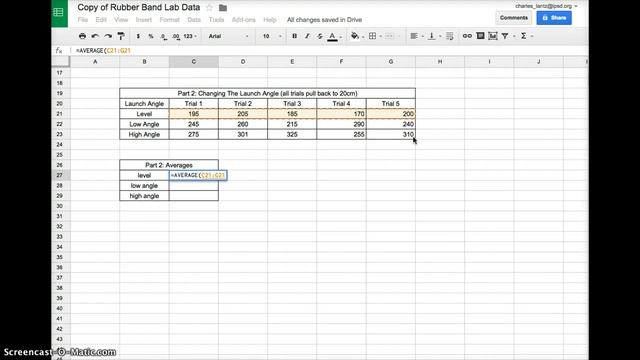Open the Insert menu

[144, 20]
